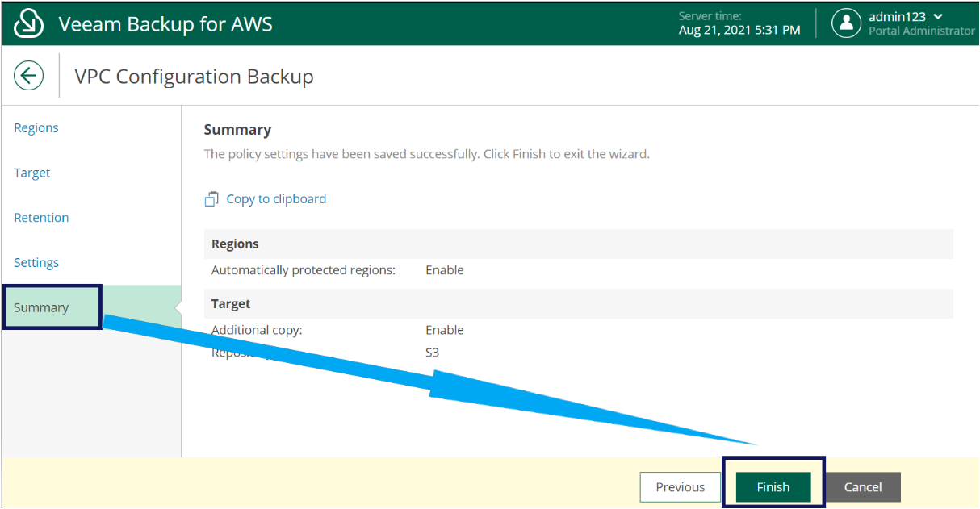
Task: Click the S3 repository value
Action: pos(433,353)
